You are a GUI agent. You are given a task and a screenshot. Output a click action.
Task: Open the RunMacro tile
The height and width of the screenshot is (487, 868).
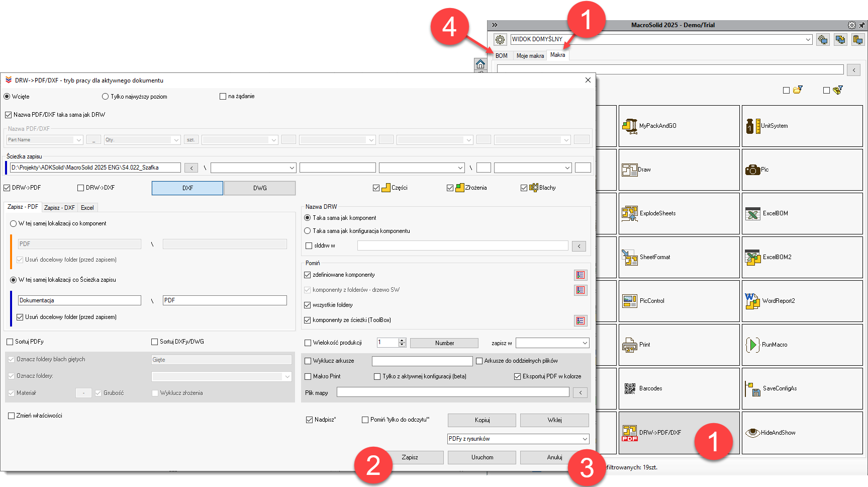[802, 345]
